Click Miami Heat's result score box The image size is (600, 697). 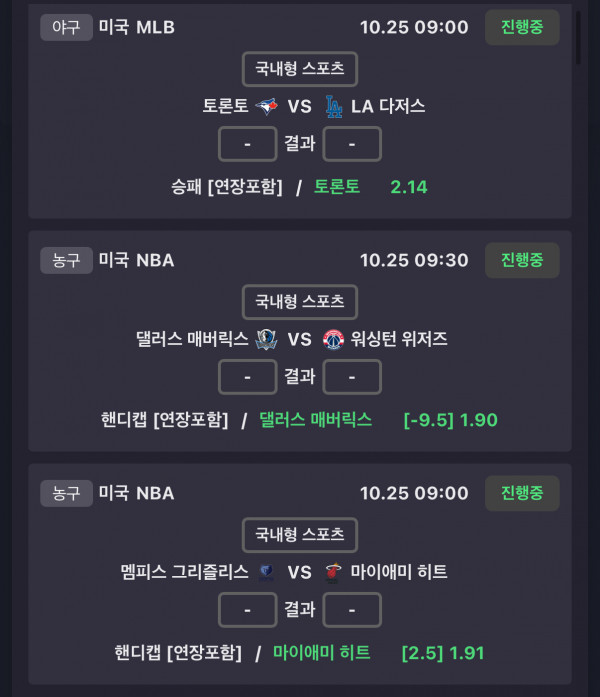click(x=352, y=609)
